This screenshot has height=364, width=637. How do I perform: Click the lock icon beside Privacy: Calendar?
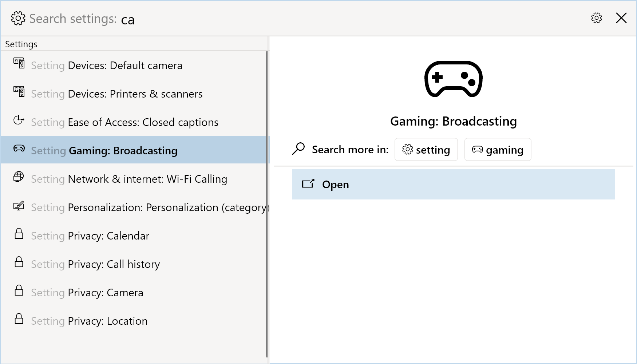[19, 233]
